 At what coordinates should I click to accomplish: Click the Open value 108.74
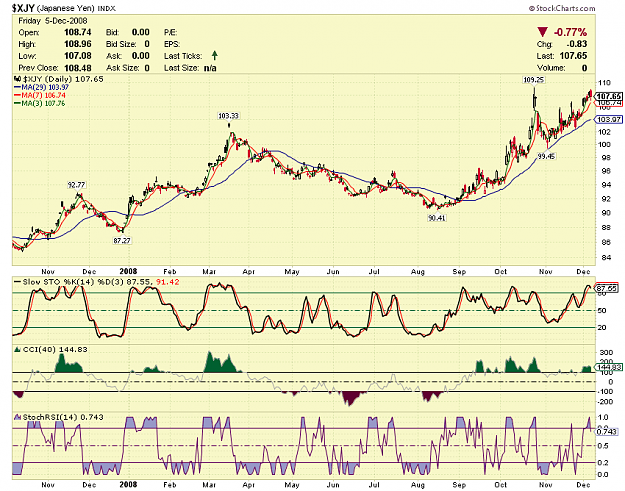click(x=78, y=32)
